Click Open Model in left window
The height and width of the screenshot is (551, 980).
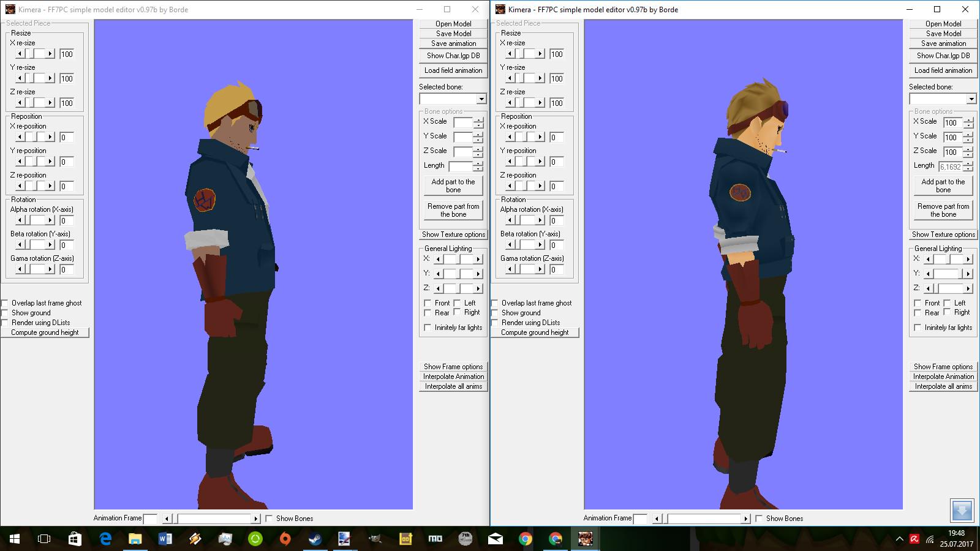click(x=453, y=24)
